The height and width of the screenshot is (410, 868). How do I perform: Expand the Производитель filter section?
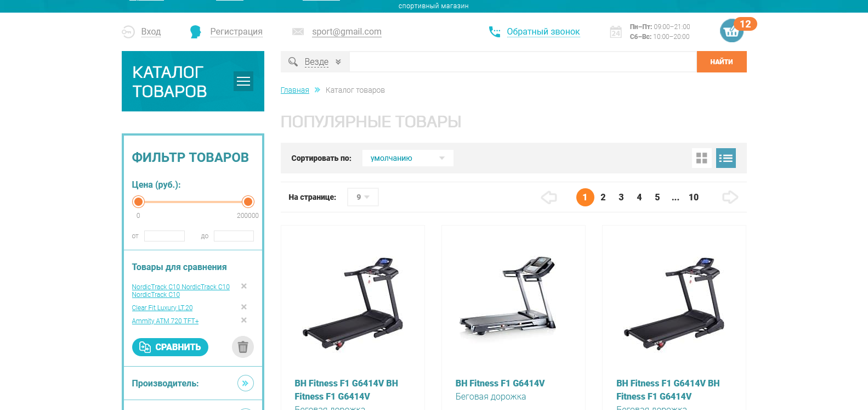(246, 383)
